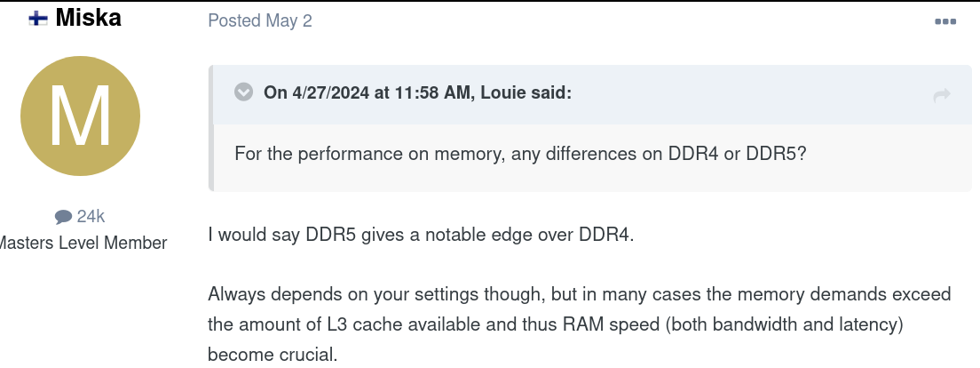Click "Posted" word above the quote

pyautogui.click(x=234, y=20)
